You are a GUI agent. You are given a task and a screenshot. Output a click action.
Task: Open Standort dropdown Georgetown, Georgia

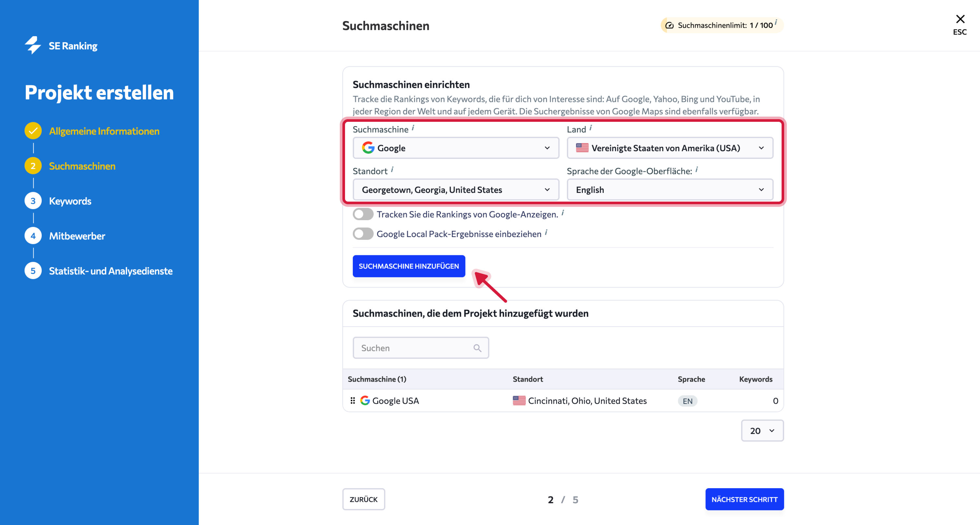pos(456,190)
